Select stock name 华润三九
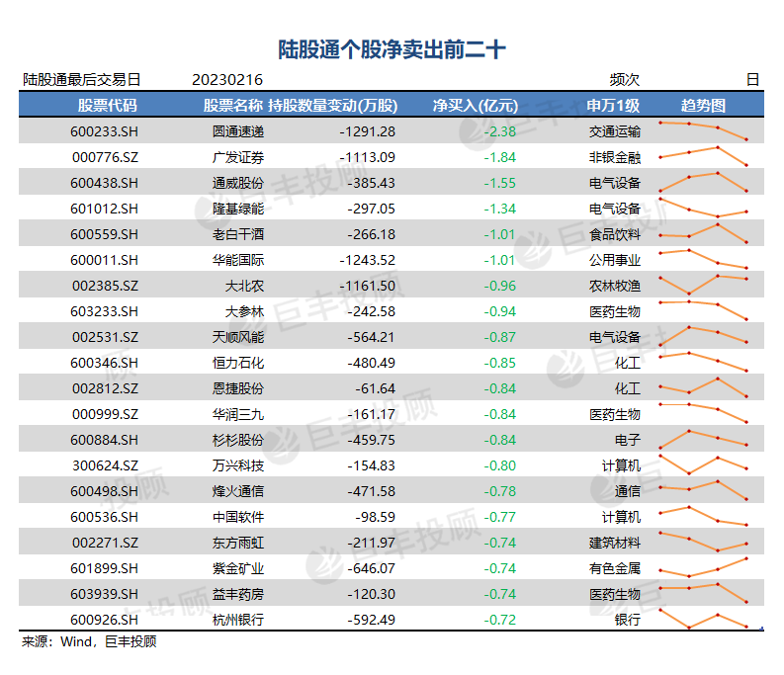Image resolution: width=784 pixels, height=675 pixels. (x=238, y=414)
